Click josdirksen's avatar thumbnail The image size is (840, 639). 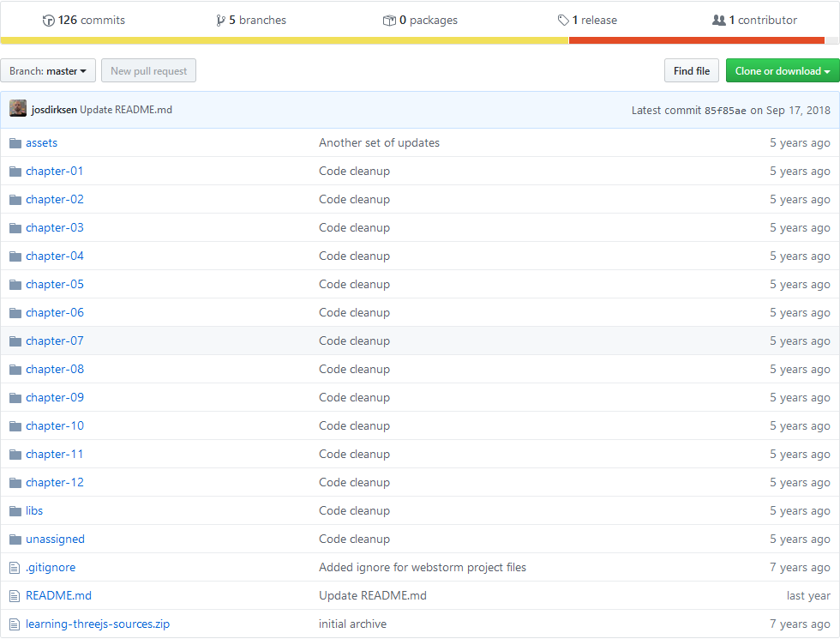click(18, 108)
